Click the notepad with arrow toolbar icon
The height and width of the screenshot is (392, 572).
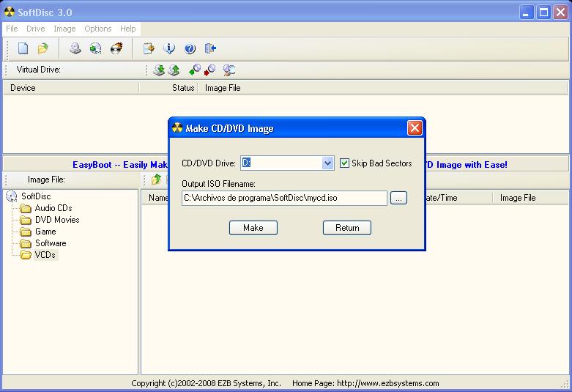coord(149,48)
